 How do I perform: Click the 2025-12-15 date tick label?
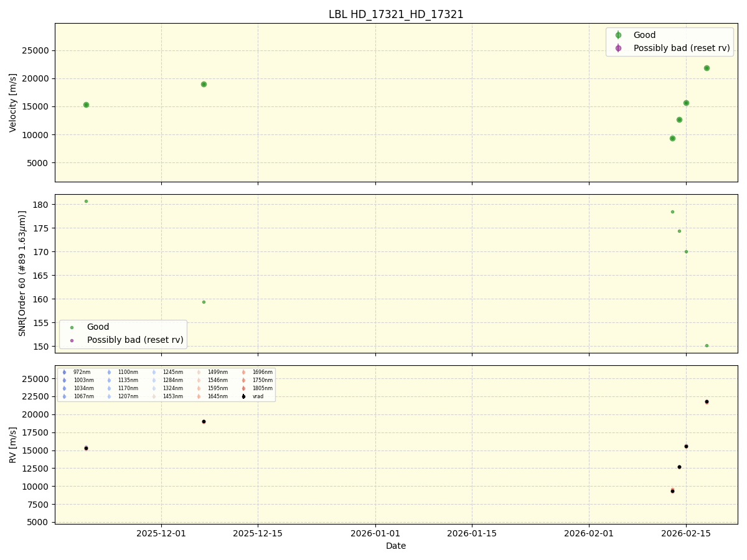point(258,533)
